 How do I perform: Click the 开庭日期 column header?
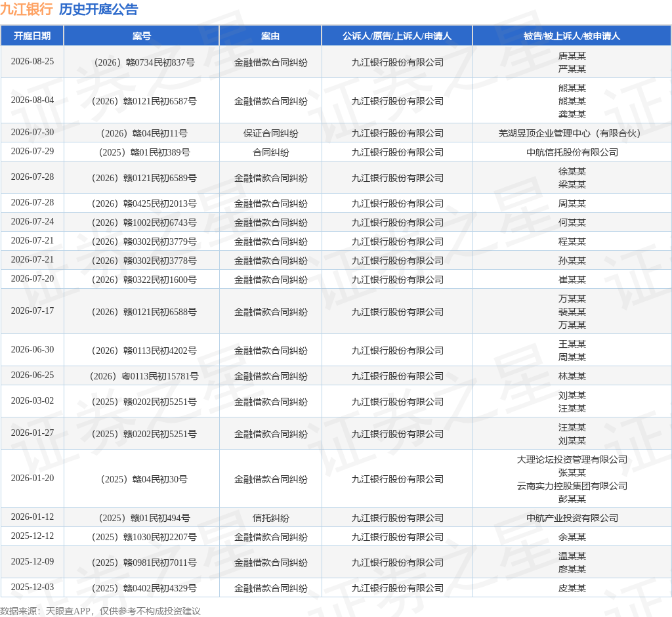(32, 36)
